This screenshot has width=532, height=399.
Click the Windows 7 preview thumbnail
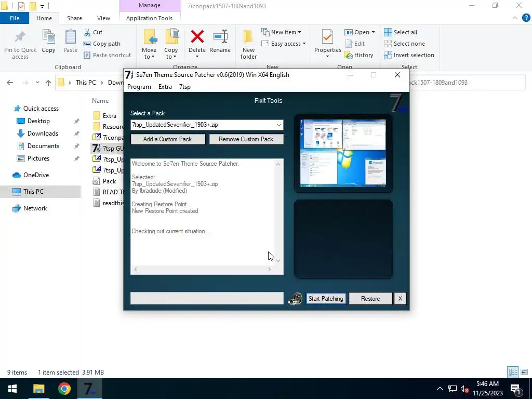tap(343, 153)
